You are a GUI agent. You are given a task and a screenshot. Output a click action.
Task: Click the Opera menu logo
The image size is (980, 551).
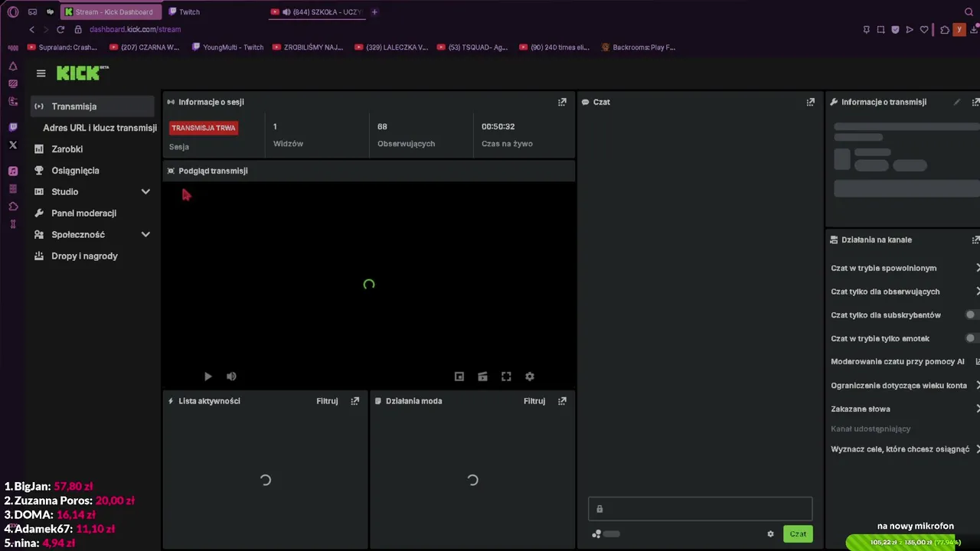13,11
